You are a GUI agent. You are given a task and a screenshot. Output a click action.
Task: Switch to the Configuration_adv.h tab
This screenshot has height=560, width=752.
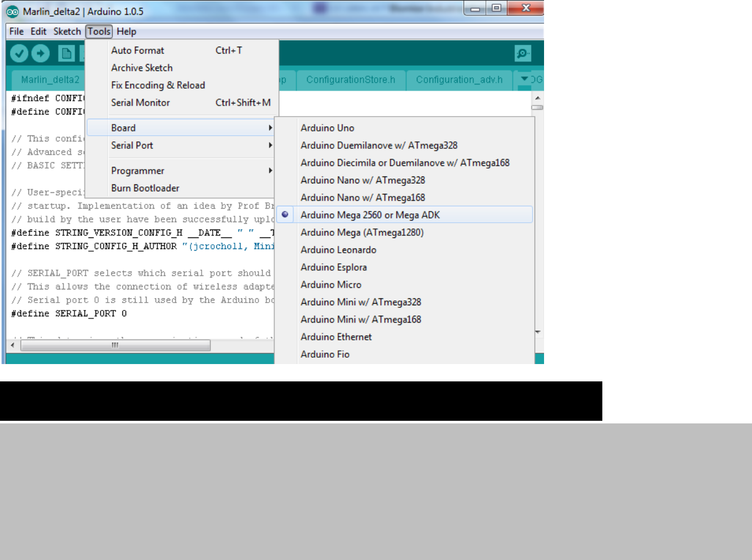click(459, 80)
